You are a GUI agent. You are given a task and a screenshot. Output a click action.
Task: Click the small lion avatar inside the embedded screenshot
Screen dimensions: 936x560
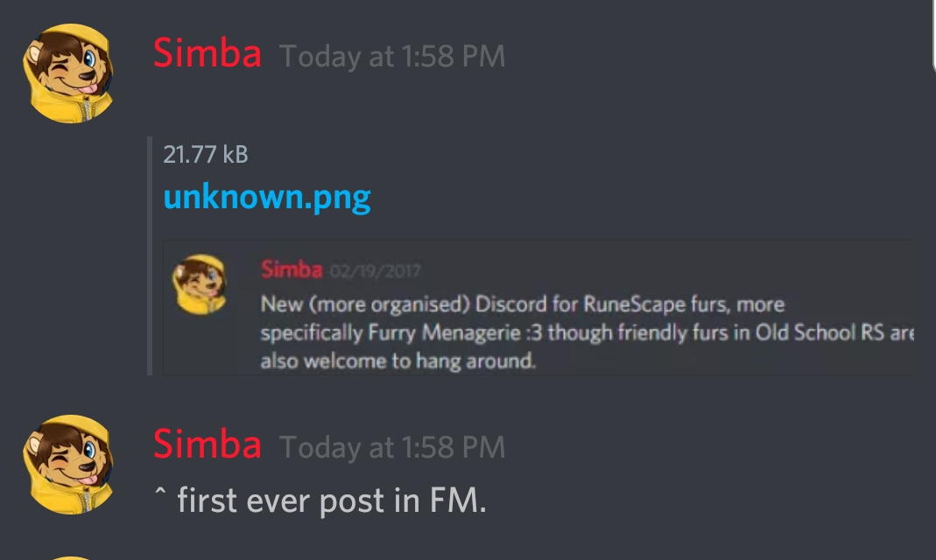click(200, 283)
